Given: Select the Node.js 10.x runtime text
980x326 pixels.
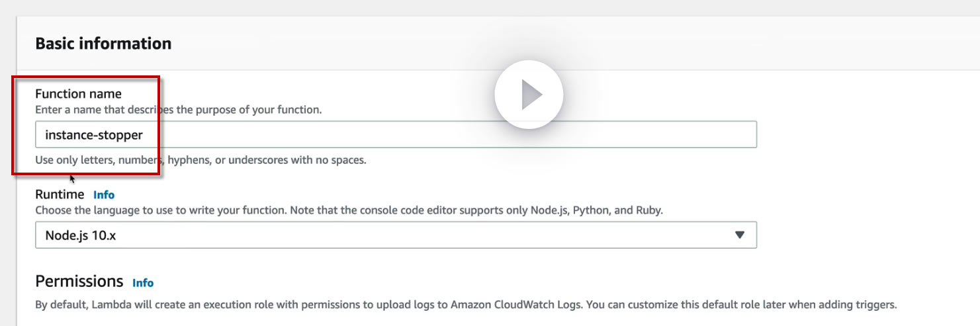Looking at the screenshot, I should tap(81, 235).
